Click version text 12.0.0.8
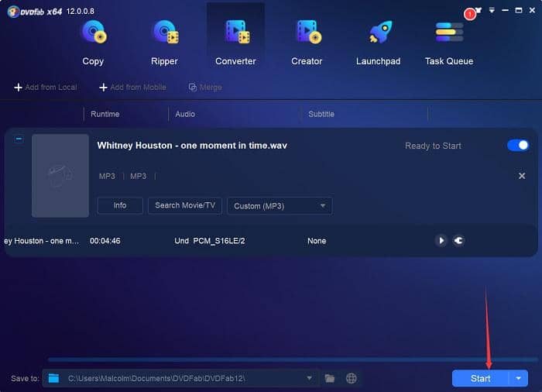The width and height of the screenshot is (542, 392). point(81,12)
